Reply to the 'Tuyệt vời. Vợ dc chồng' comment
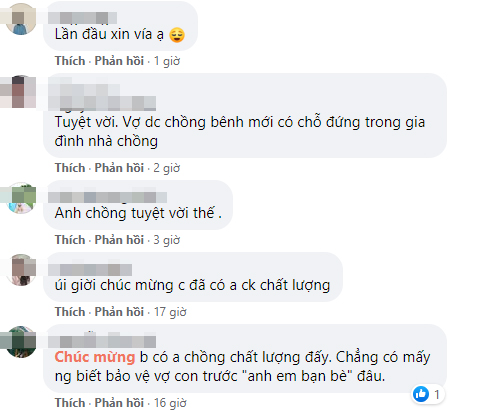The image size is (478, 410). (x=119, y=168)
